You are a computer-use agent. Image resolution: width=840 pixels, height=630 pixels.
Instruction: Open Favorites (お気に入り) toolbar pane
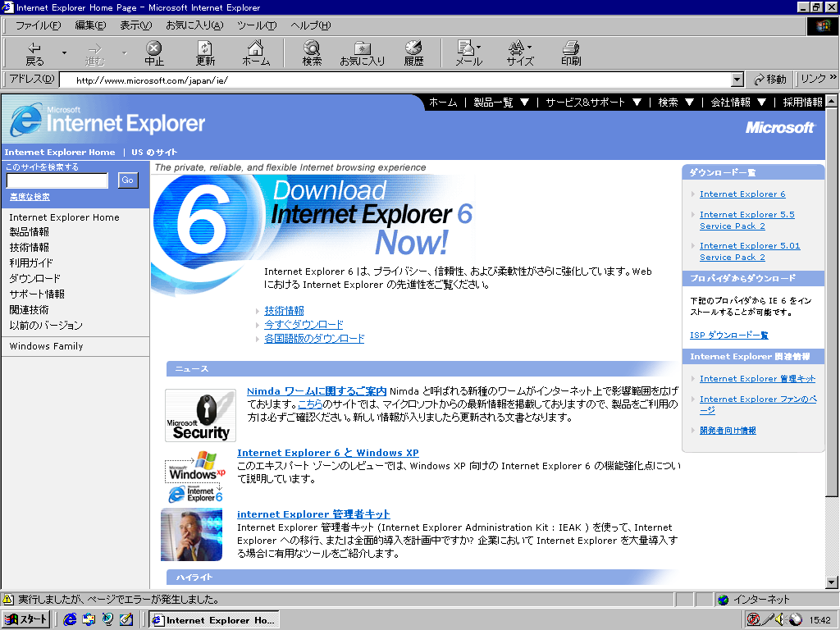363,53
